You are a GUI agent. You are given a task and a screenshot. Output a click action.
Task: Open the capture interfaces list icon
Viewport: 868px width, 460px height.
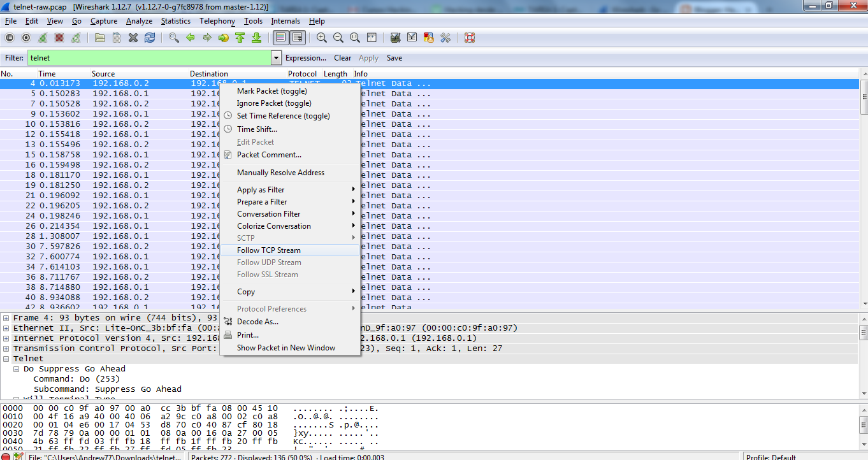[x=10, y=38]
